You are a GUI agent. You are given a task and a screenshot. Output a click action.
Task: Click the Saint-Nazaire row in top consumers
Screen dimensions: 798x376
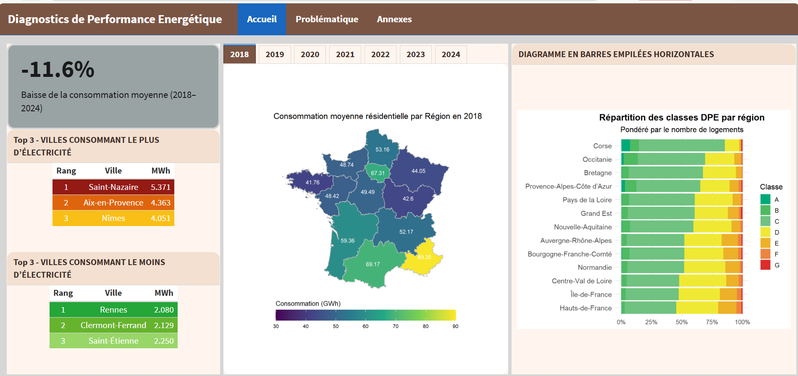(113, 187)
